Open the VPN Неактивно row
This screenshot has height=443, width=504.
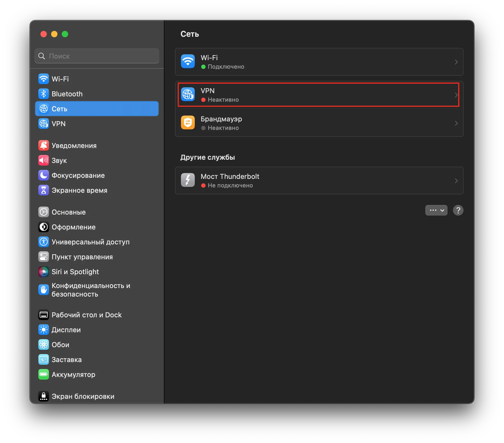[x=318, y=95]
